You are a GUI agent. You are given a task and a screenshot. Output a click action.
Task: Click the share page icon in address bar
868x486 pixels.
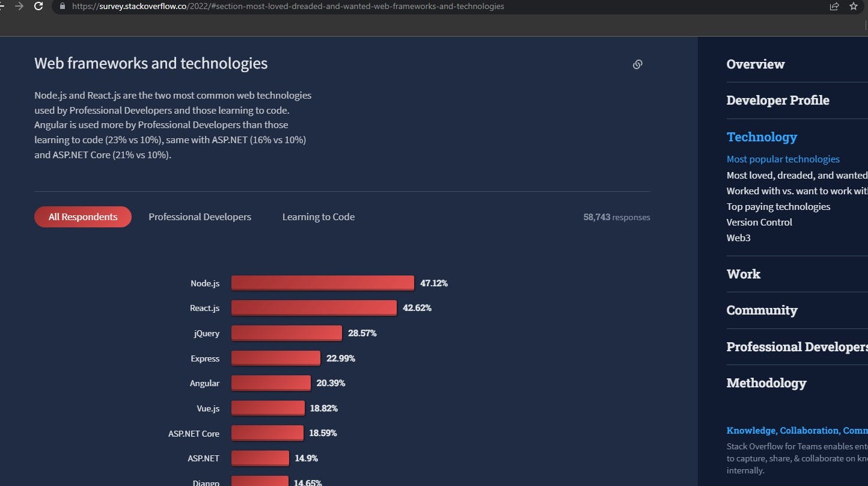(x=834, y=6)
